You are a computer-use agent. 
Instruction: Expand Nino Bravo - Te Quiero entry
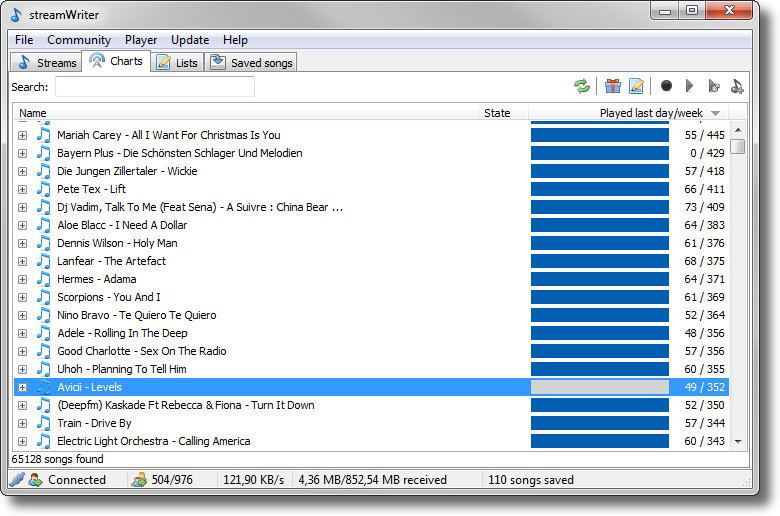(22, 315)
